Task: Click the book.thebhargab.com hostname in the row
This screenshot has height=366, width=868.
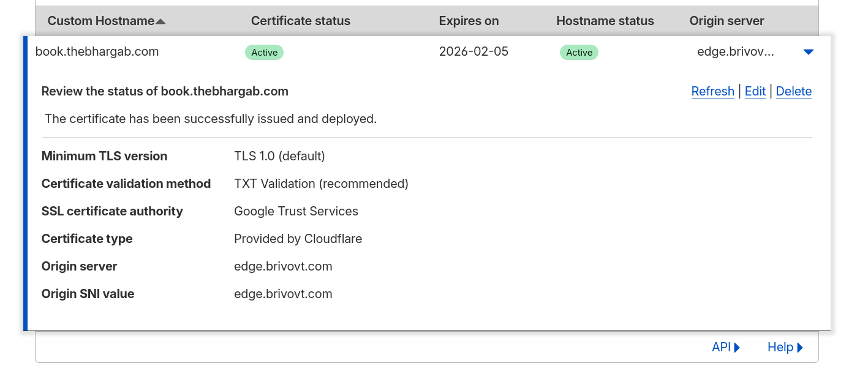Action: (97, 51)
